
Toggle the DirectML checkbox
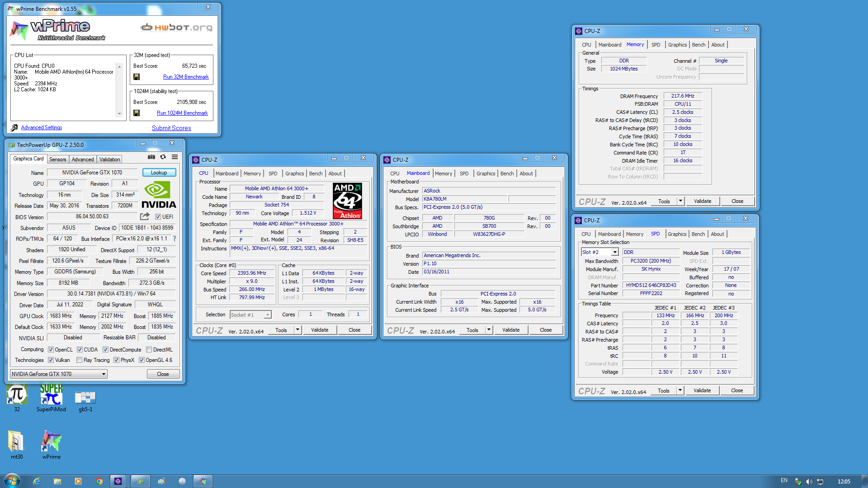[149, 350]
